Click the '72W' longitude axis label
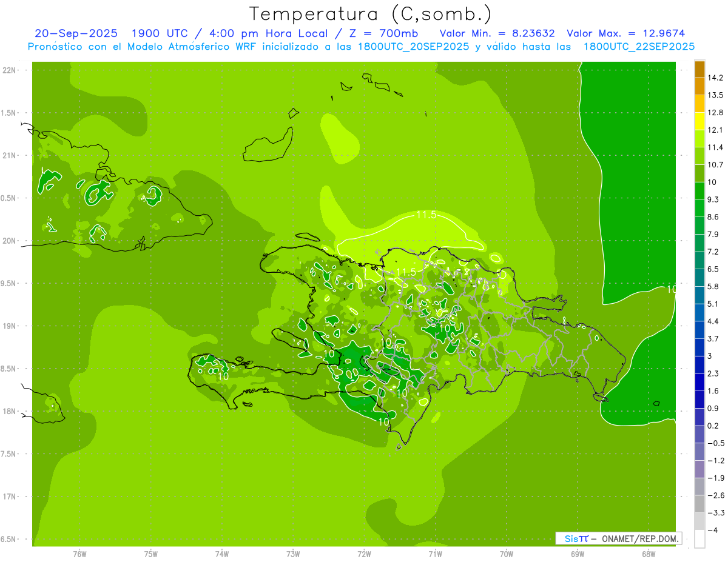 pos(364,553)
